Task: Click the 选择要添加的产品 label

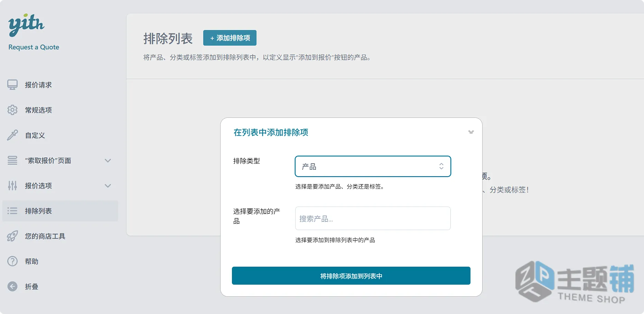Action: [256, 216]
